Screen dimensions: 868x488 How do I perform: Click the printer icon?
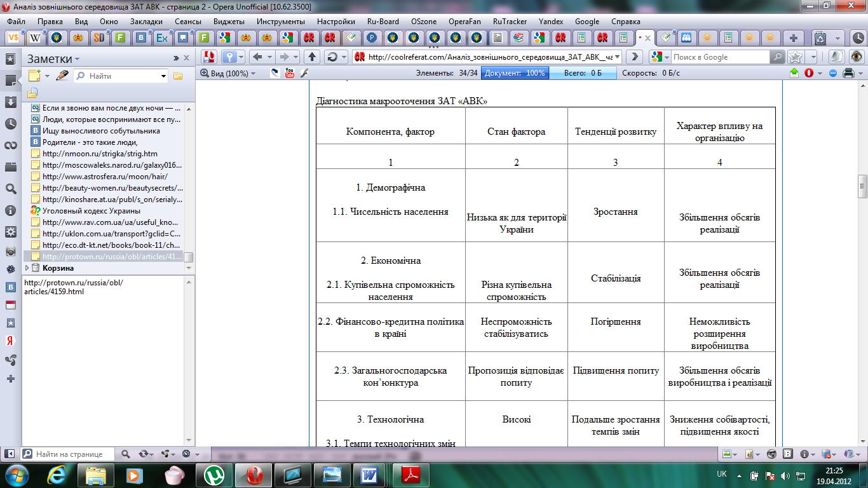848,73
